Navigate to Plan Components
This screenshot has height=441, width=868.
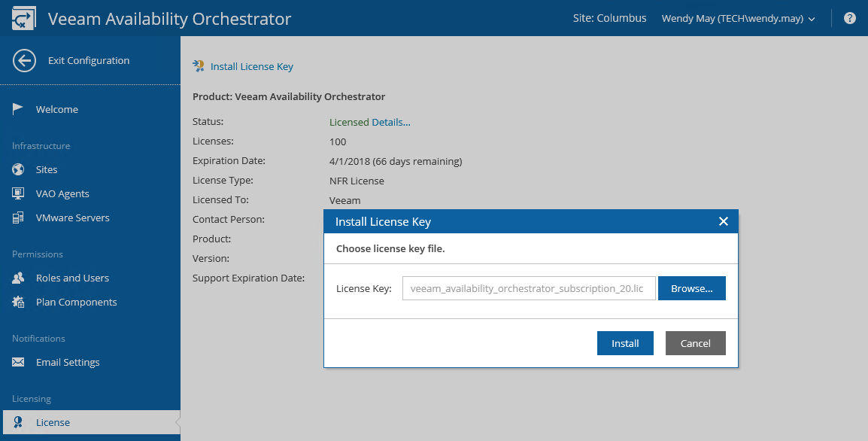77,302
